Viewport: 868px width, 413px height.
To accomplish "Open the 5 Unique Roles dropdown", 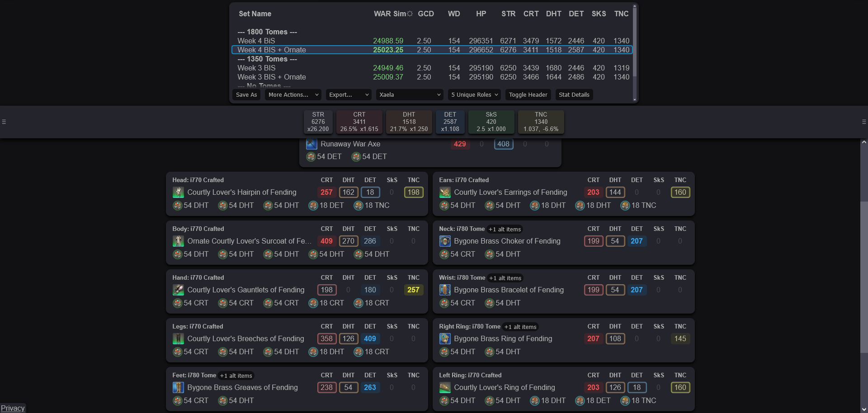I will point(474,95).
